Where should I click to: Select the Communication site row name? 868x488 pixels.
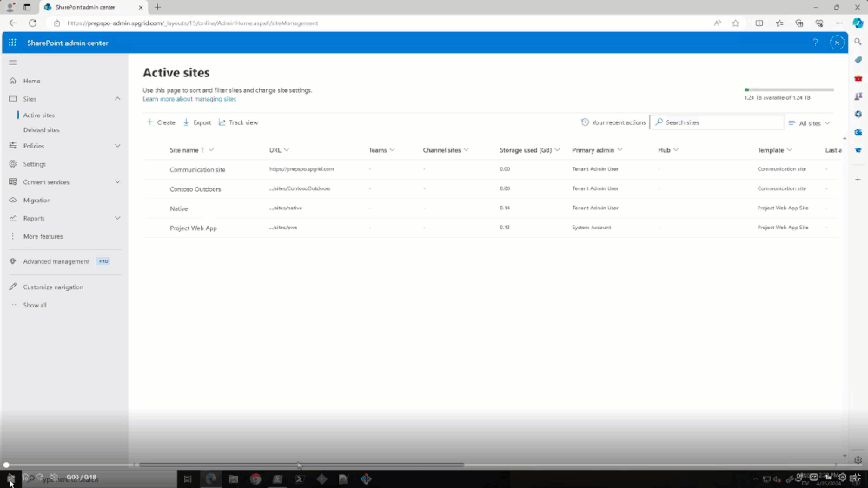click(x=197, y=170)
